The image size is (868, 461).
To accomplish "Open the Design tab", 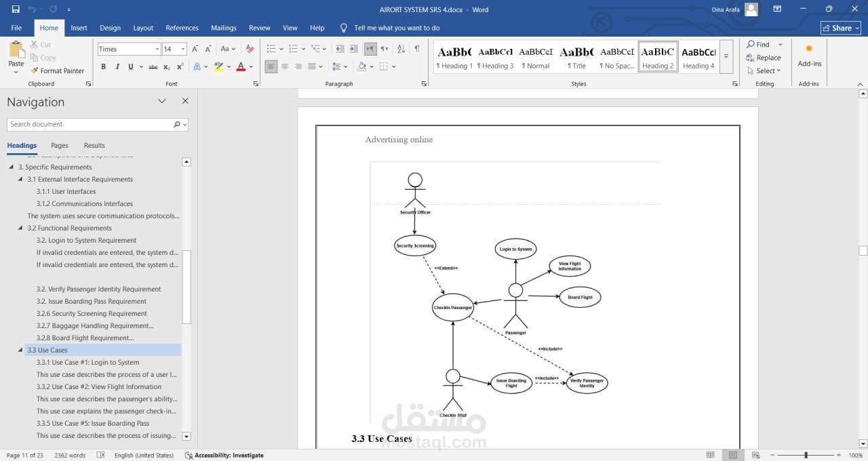I will (x=110, y=28).
